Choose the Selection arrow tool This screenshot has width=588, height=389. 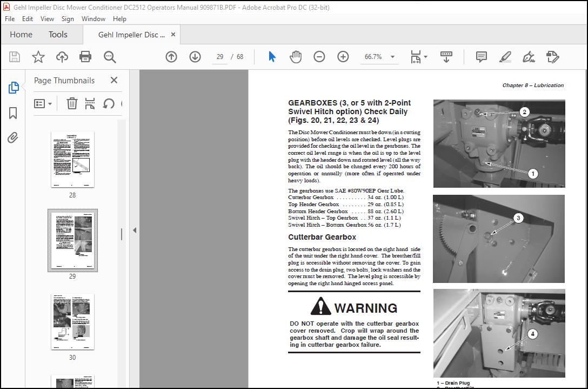[272, 57]
